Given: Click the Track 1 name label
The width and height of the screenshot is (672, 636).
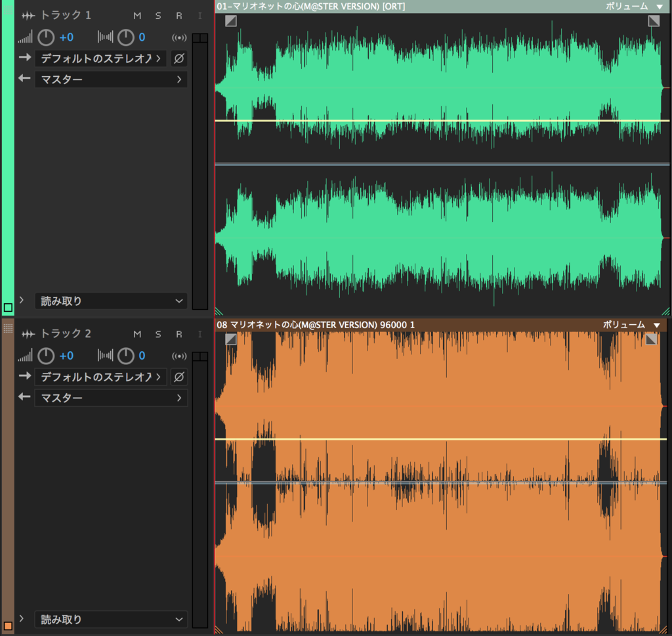Looking at the screenshot, I should 66,16.
